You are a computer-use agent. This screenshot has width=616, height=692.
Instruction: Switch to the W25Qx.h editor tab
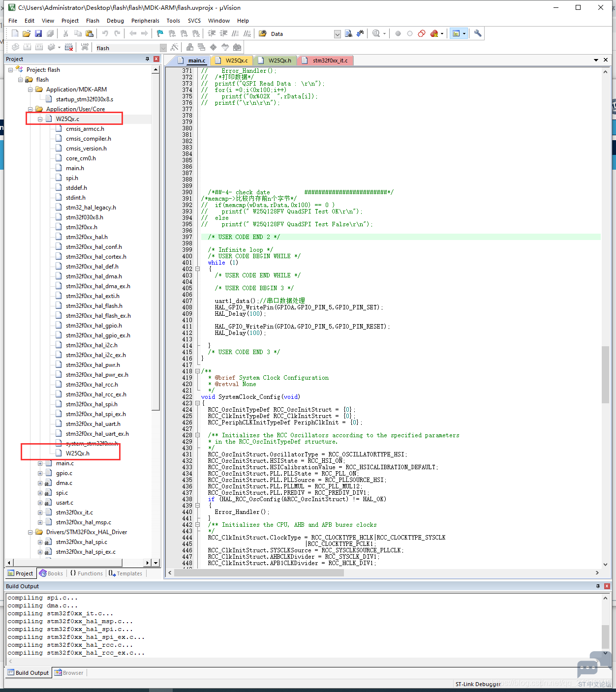click(276, 60)
